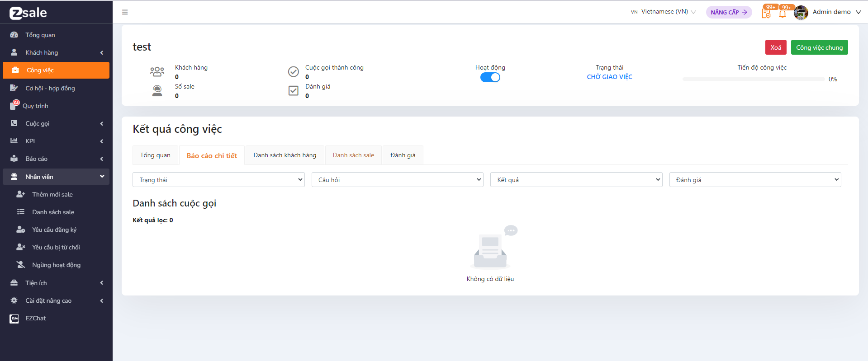Click the Yêu cầu bị từ chối icon
Screen dimensions: 868x361
pyautogui.click(x=21, y=247)
